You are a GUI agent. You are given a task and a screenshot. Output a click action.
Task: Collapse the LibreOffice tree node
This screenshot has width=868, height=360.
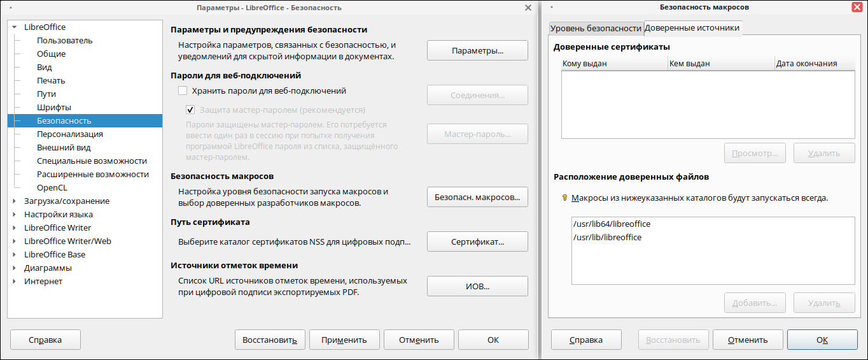point(15,27)
